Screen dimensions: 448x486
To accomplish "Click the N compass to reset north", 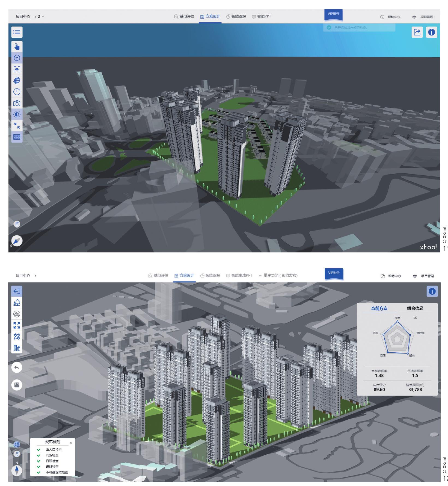I will pos(17,470).
